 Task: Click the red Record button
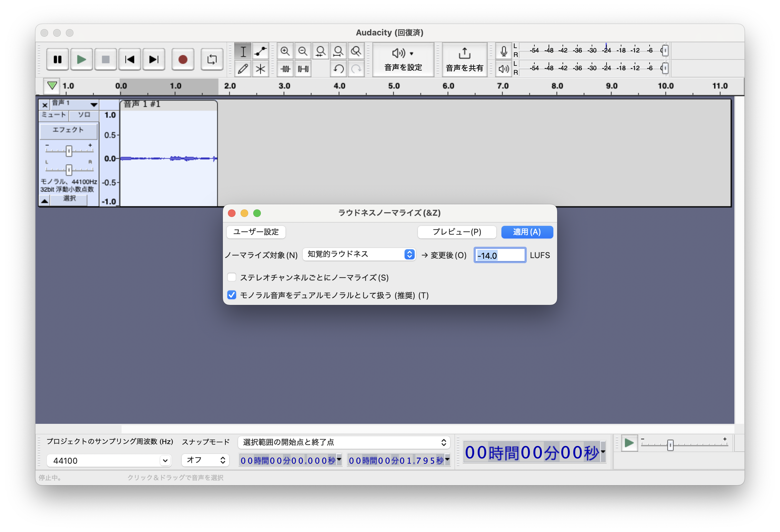(x=183, y=59)
